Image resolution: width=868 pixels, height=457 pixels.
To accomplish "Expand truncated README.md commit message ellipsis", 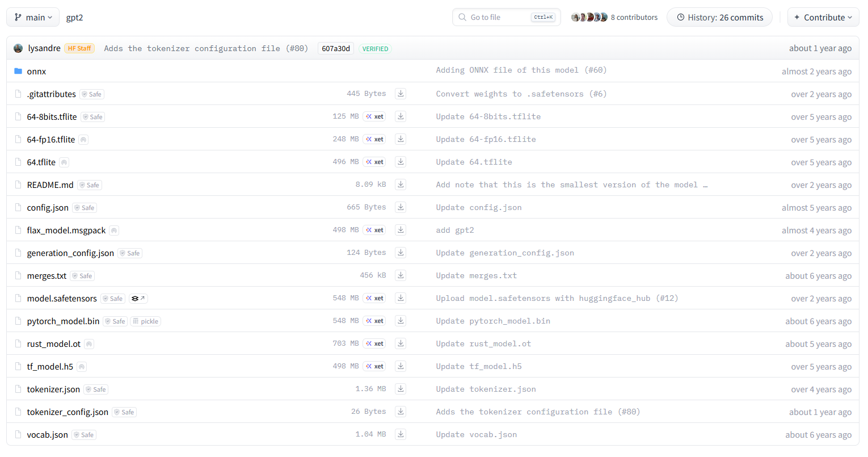I will pos(705,185).
